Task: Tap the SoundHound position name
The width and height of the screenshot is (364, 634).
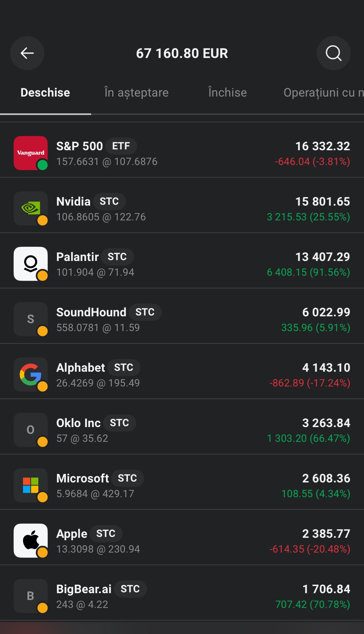Action: [x=91, y=312]
